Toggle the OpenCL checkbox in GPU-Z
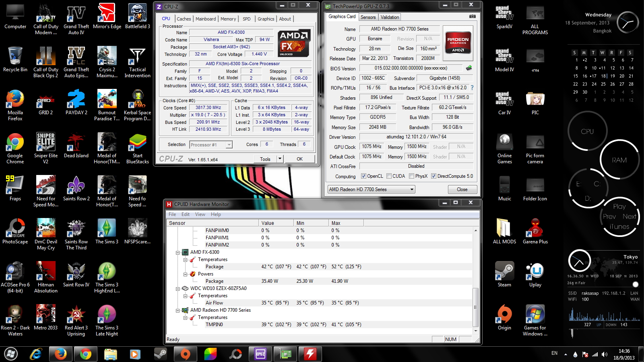Screen dimensions: 644x362 363,176
